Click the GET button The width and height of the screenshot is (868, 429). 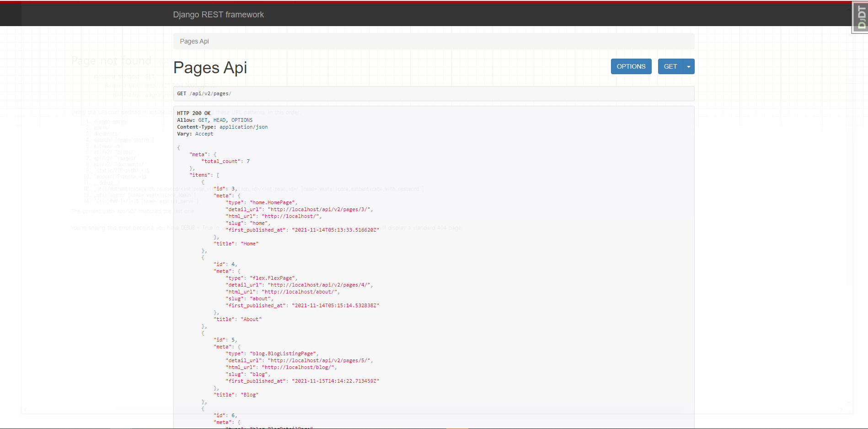[670, 66]
